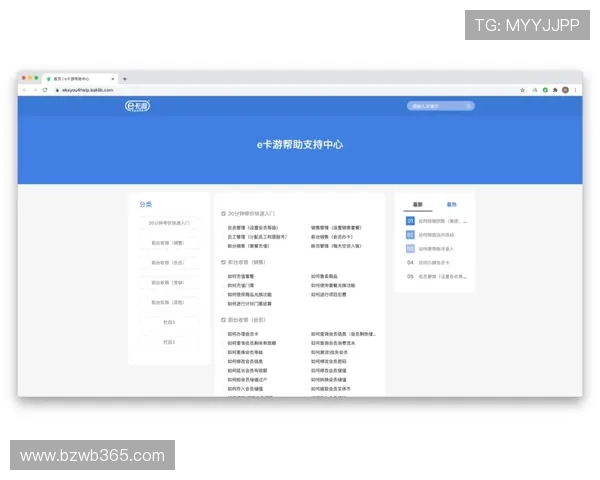Click the padlock site-info icon

[x=57, y=90]
